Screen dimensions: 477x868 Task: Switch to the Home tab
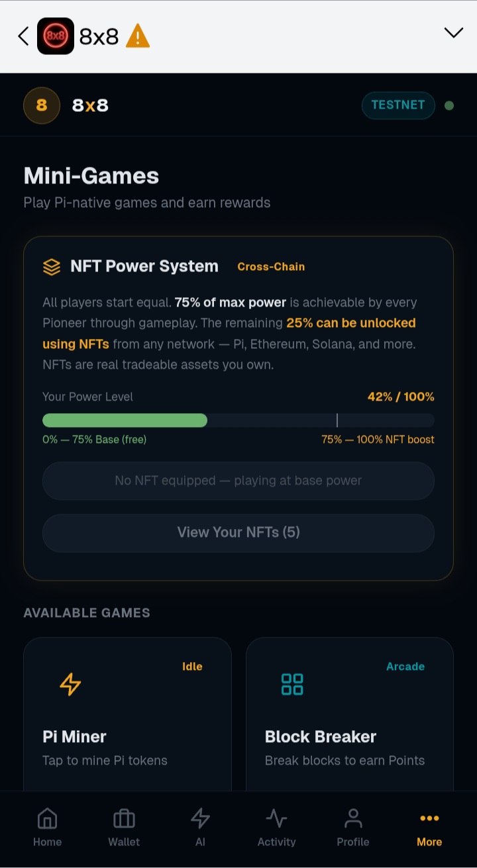click(x=47, y=828)
